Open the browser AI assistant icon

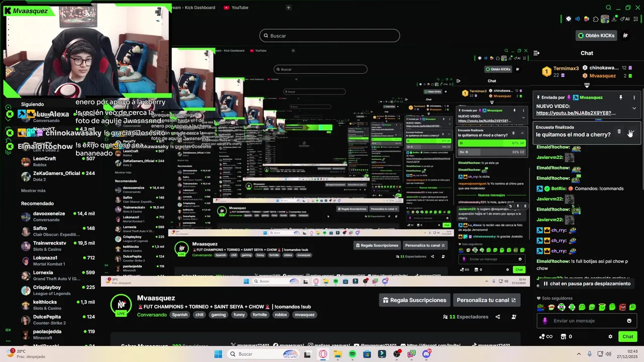tap(625, 19)
